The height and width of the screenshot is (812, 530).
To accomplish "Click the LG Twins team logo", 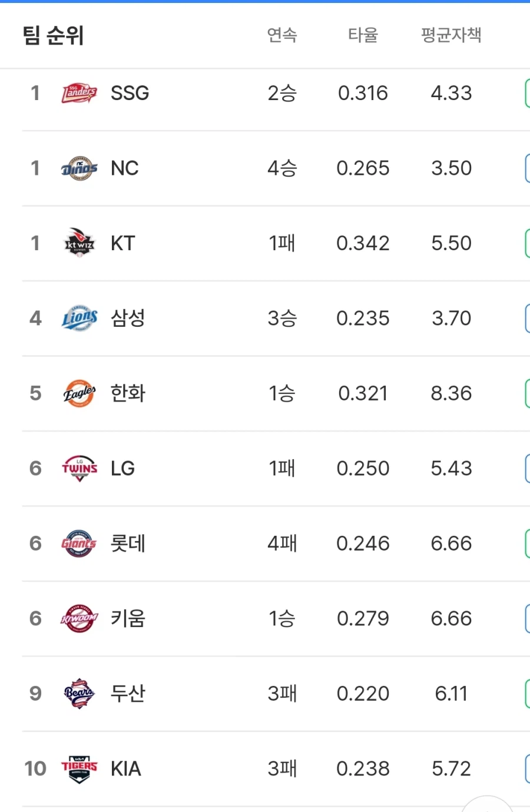I will click(x=79, y=468).
